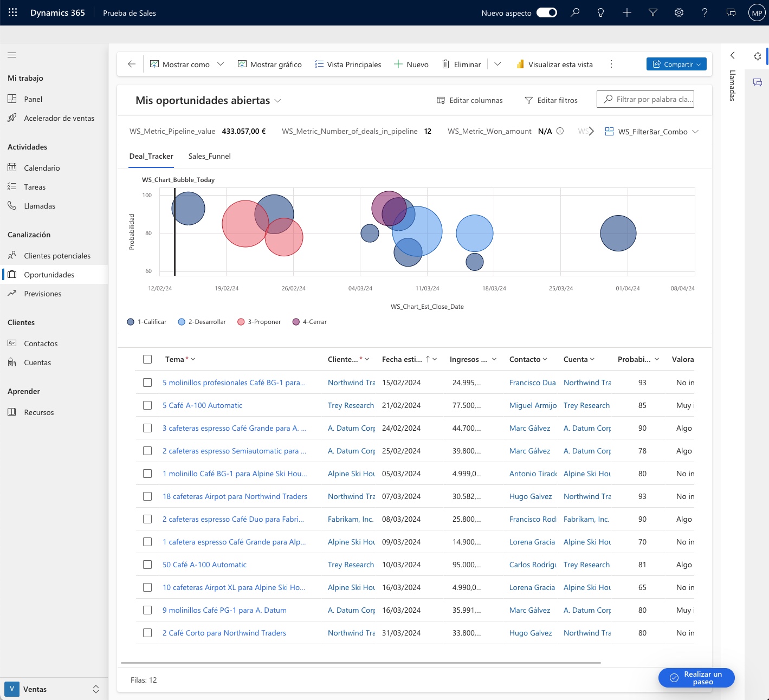Click Editar filtros
The width and height of the screenshot is (769, 700).
pos(551,100)
